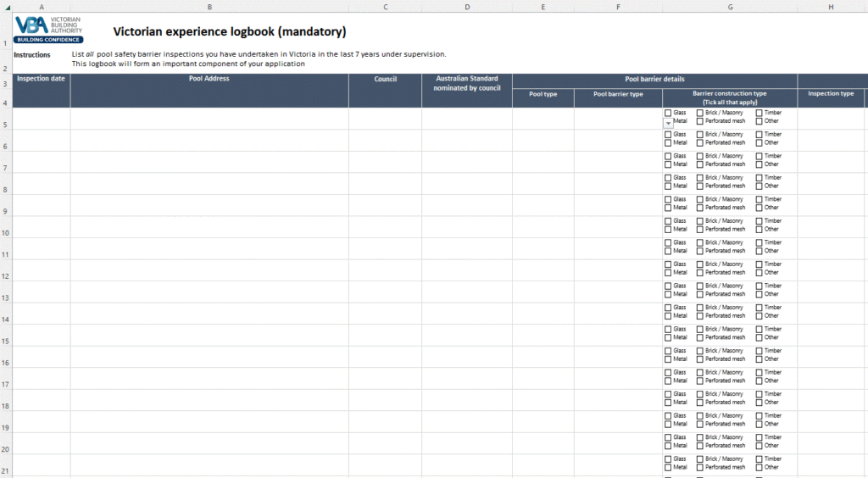Open the dropdown arrow in row 5

pyautogui.click(x=668, y=123)
